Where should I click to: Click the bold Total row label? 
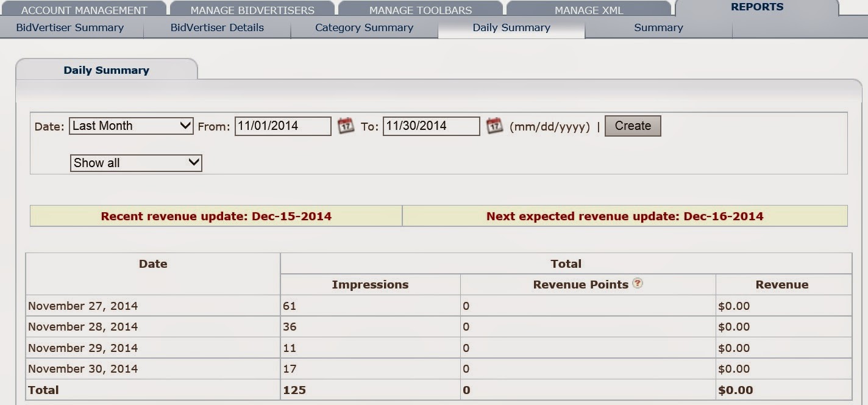click(43, 390)
